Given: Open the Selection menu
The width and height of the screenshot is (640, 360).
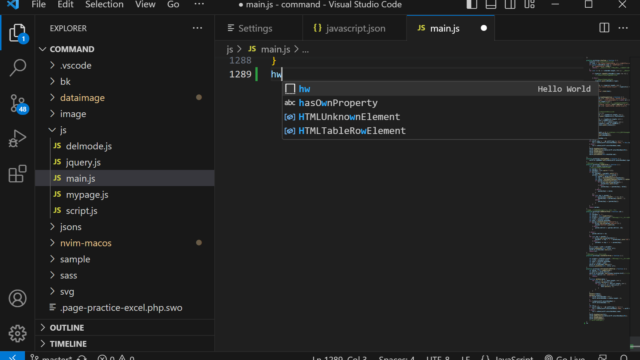Looking at the screenshot, I should click(x=104, y=4).
